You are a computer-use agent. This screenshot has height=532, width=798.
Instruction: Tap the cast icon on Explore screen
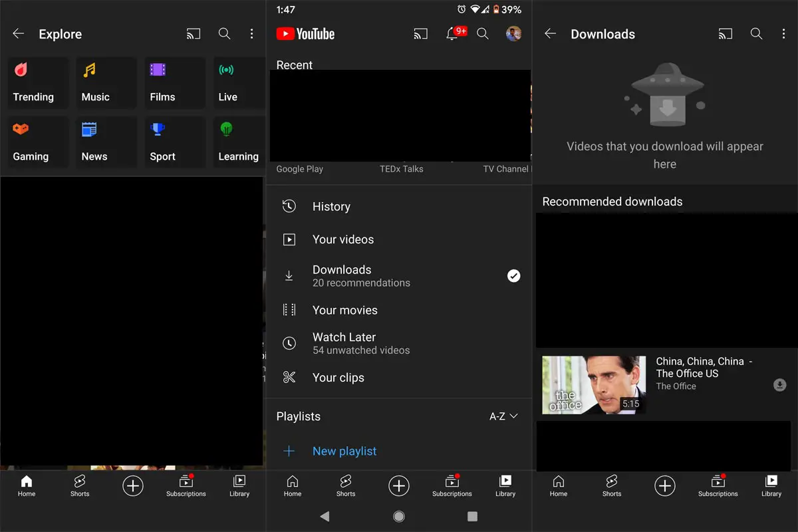pyautogui.click(x=194, y=34)
